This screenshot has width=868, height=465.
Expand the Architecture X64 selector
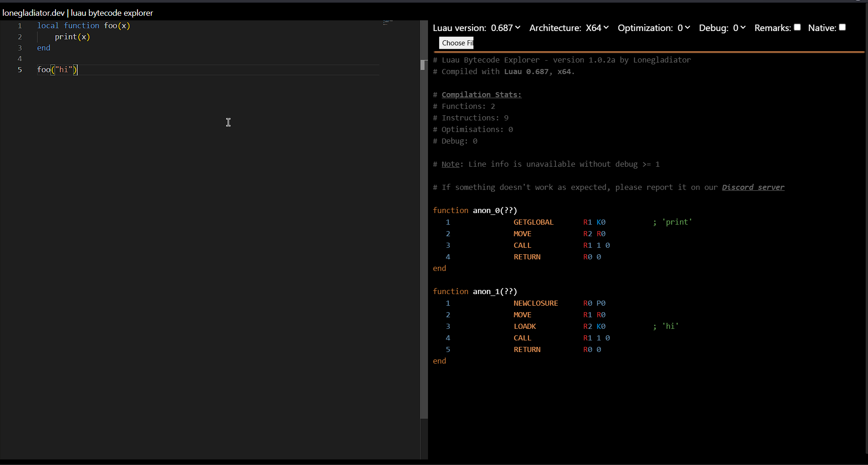coord(597,28)
